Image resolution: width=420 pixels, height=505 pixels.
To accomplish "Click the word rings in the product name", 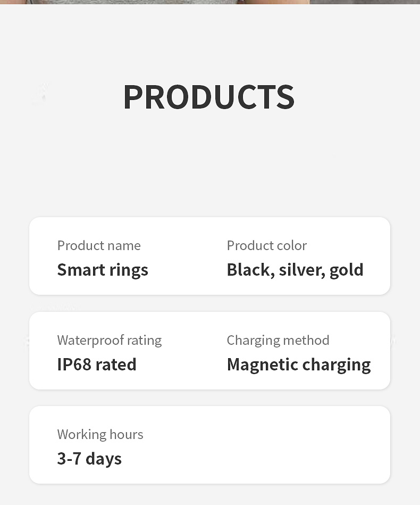I will click(x=129, y=270).
